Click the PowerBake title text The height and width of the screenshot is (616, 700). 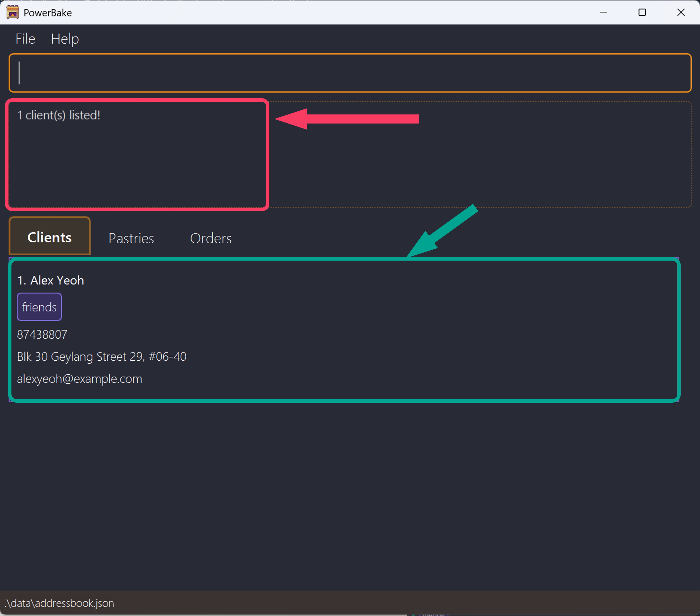[x=48, y=13]
